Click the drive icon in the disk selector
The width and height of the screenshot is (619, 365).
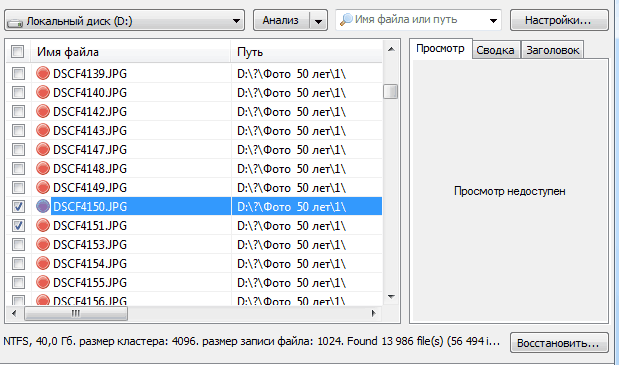[15, 22]
